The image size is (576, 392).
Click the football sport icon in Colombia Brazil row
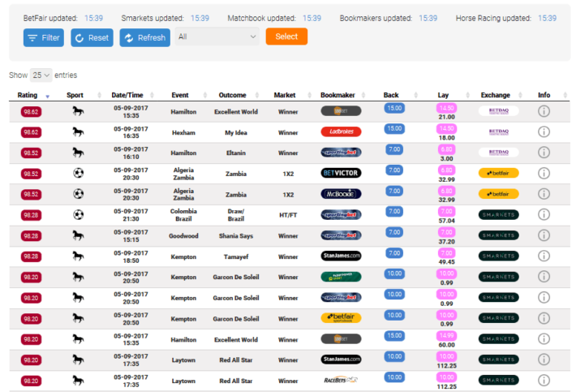78,214
